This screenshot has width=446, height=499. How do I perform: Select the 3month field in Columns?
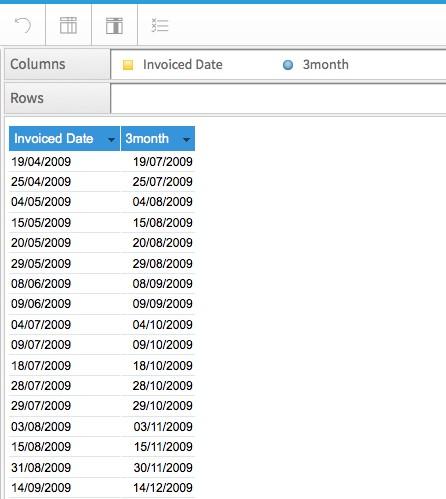pyautogui.click(x=326, y=65)
